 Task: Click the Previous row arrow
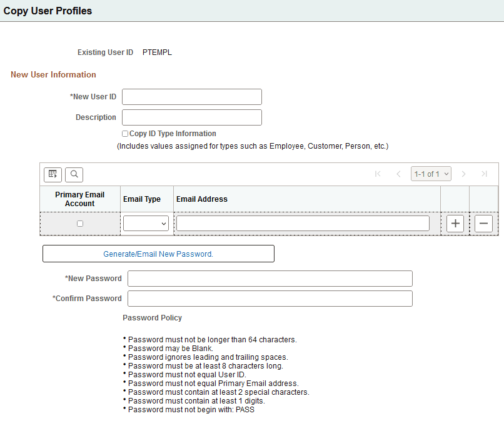point(398,174)
